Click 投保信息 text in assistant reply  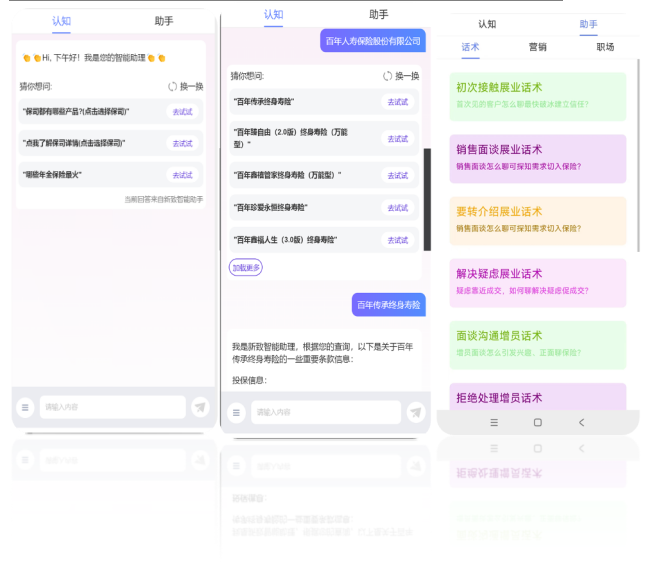[249, 380]
